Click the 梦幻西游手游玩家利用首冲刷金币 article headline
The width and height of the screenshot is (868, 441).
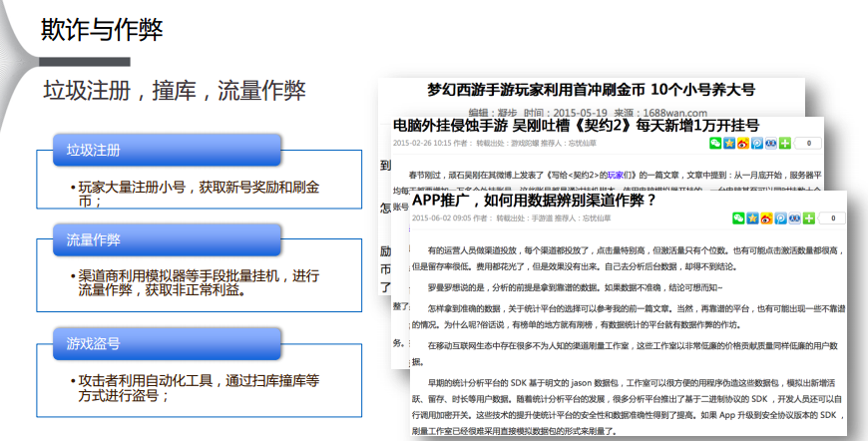click(x=592, y=90)
